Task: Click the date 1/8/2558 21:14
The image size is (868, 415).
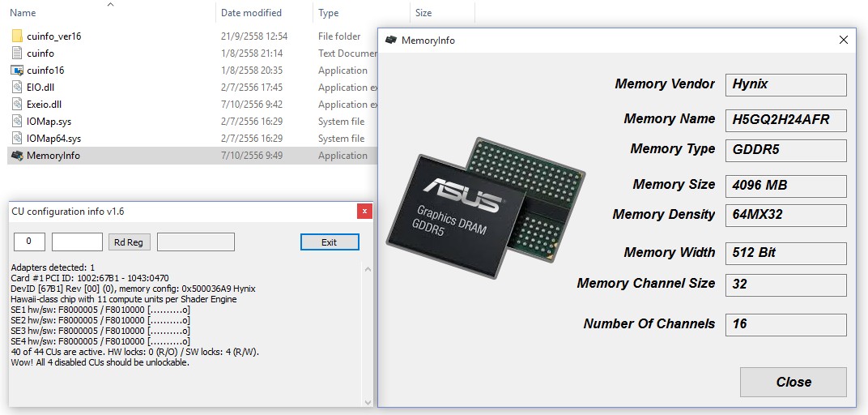Action: [x=252, y=53]
